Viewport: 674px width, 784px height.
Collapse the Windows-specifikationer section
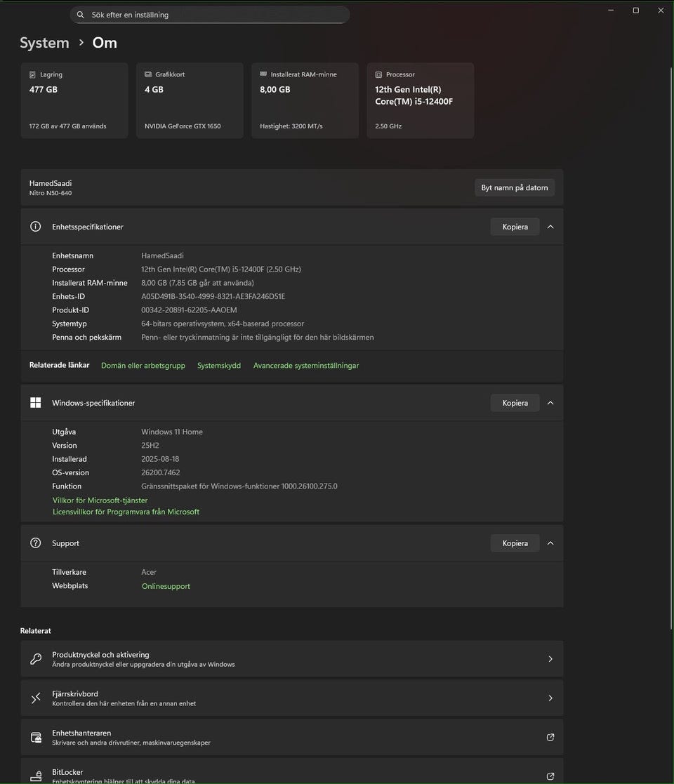550,403
